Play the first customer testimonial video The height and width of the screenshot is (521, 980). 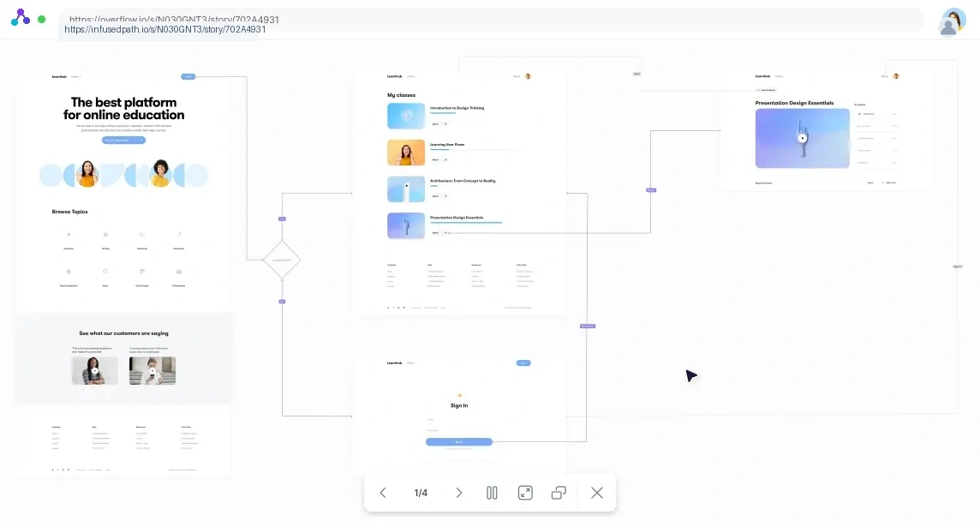[x=95, y=370]
